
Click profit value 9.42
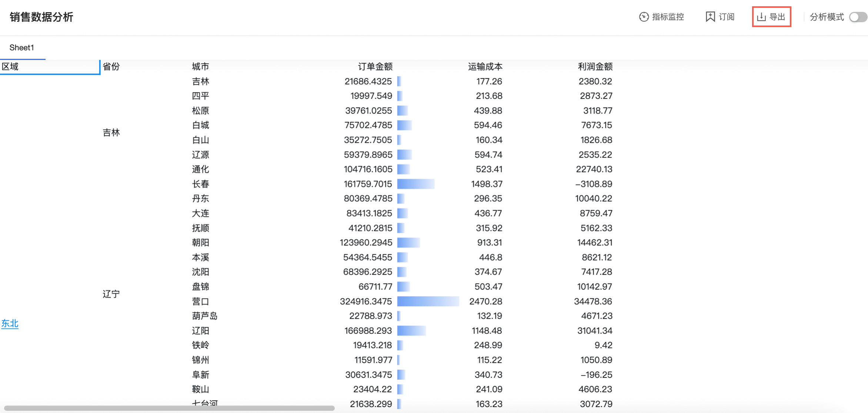coord(603,345)
